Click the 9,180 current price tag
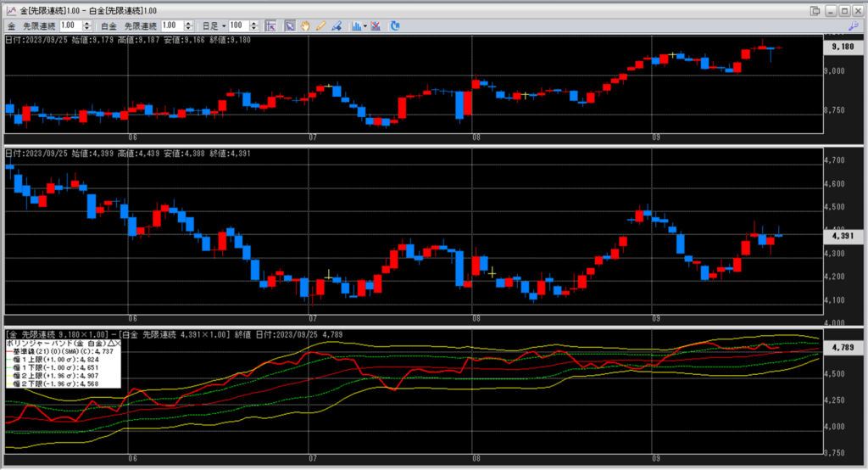Image resolution: width=868 pixels, height=470 pixels. pos(843,48)
